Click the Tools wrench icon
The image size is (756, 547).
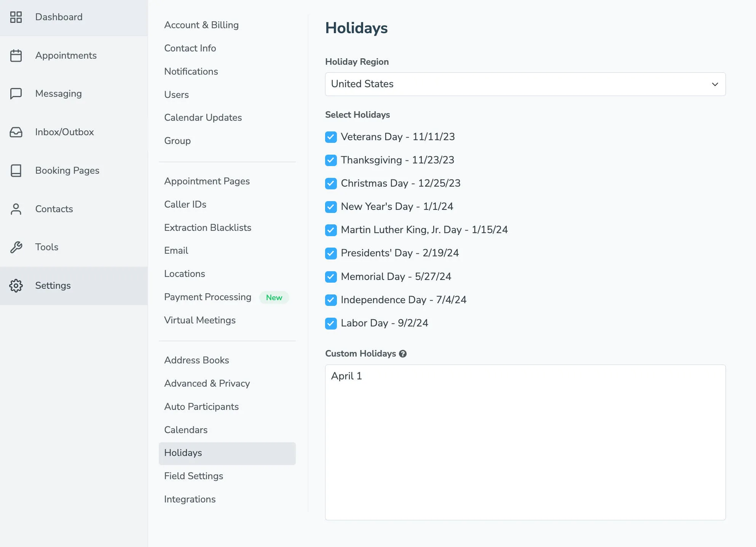click(16, 247)
